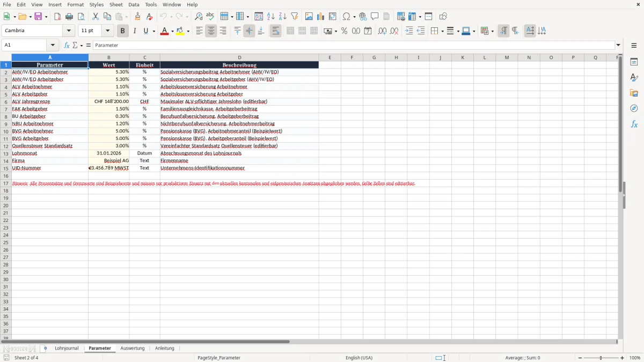Click the Cut scissors icon
The height and width of the screenshot is (362, 644).
pyautogui.click(x=96, y=17)
